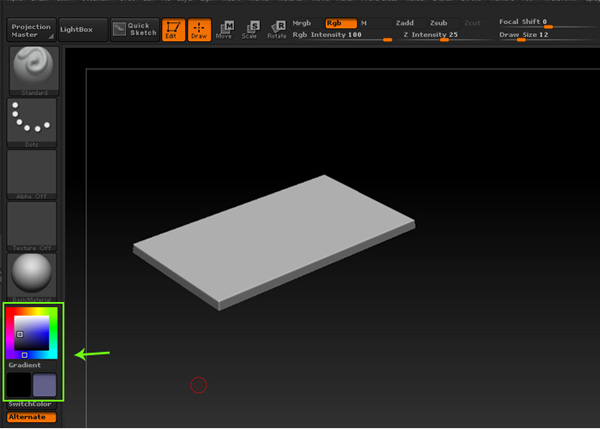Open the material sphere selector
Image resolution: width=600 pixels, height=429 pixels.
coord(32,273)
